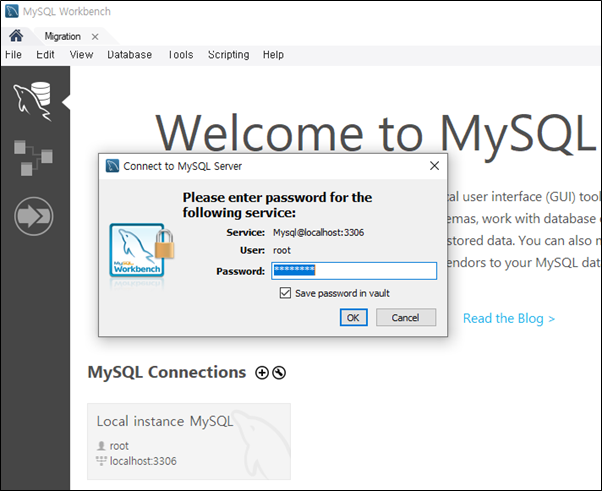Viewport: 602px width, 491px height.
Task: Open the Home tab house icon
Action: [x=16, y=36]
